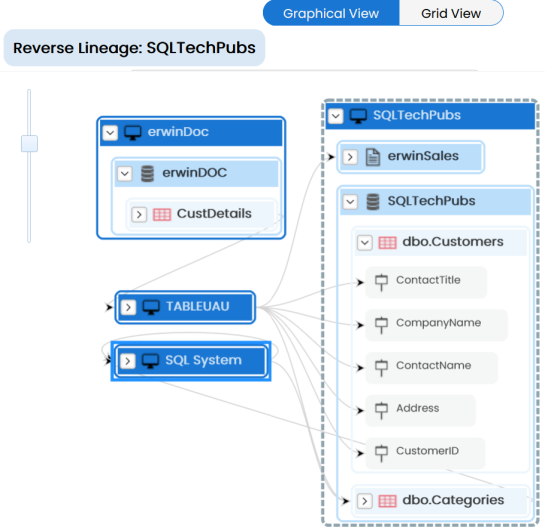The height and width of the screenshot is (531, 545).
Task: Expand the SQL System node
Action: pos(128,361)
